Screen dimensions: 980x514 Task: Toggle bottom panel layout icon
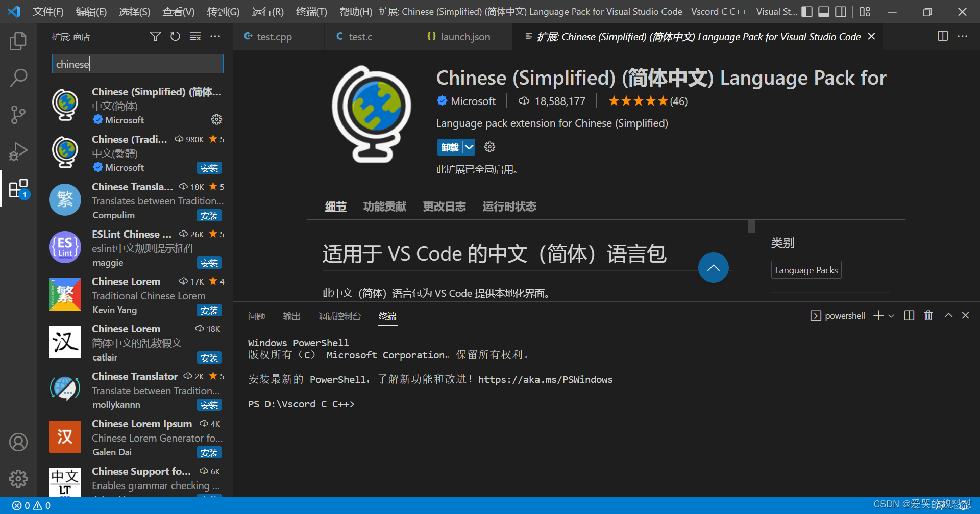tap(824, 12)
